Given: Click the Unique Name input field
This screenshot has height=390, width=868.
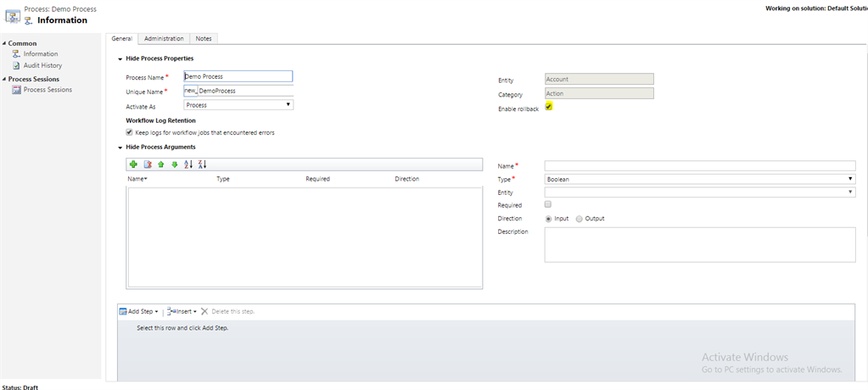Looking at the screenshot, I should (x=246, y=91).
